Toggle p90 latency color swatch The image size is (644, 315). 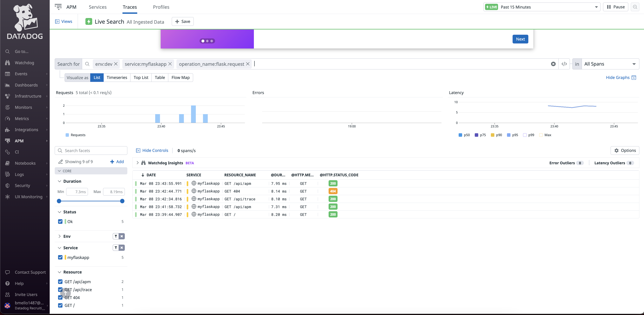coord(492,135)
